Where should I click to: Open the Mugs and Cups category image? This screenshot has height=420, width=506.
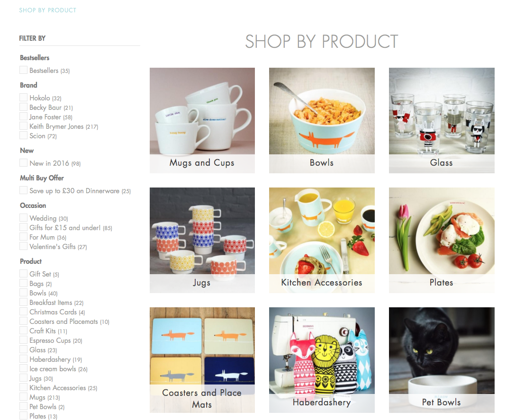tap(202, 120)
